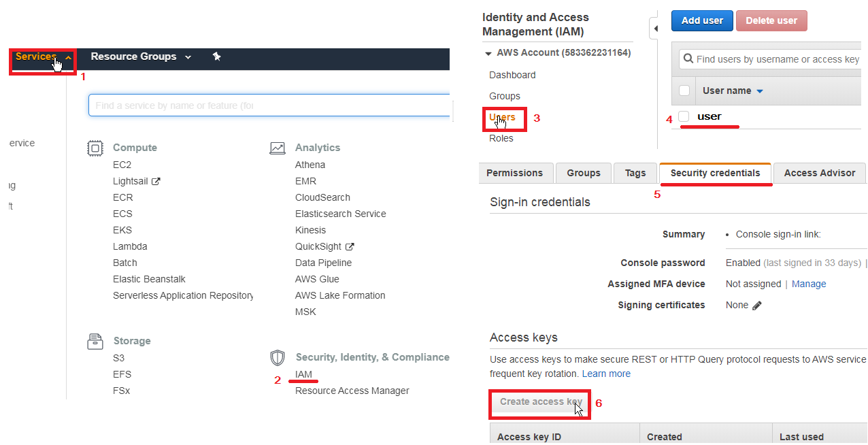The image size is (868, 445).
Task: Open Serverless Application Repository
Action: point(183,295)
